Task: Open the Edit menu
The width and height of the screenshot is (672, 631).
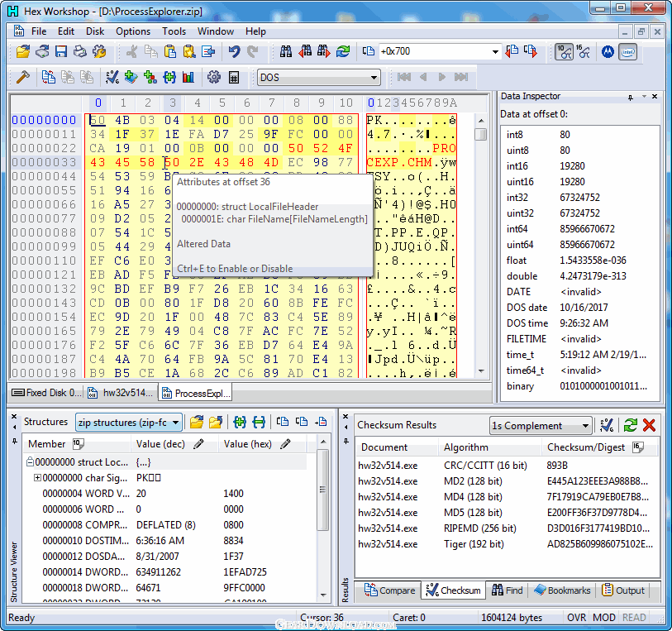Action: [66, 31]
